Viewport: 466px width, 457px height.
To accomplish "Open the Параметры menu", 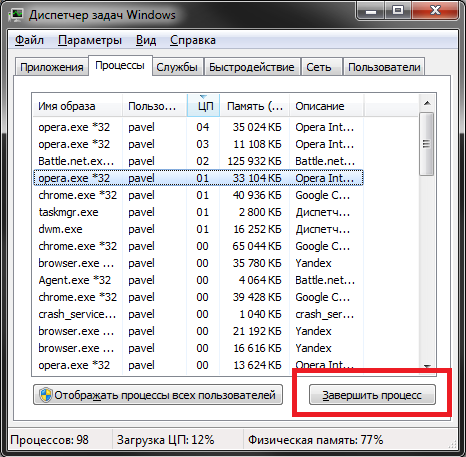I will (x=90, y=40).
